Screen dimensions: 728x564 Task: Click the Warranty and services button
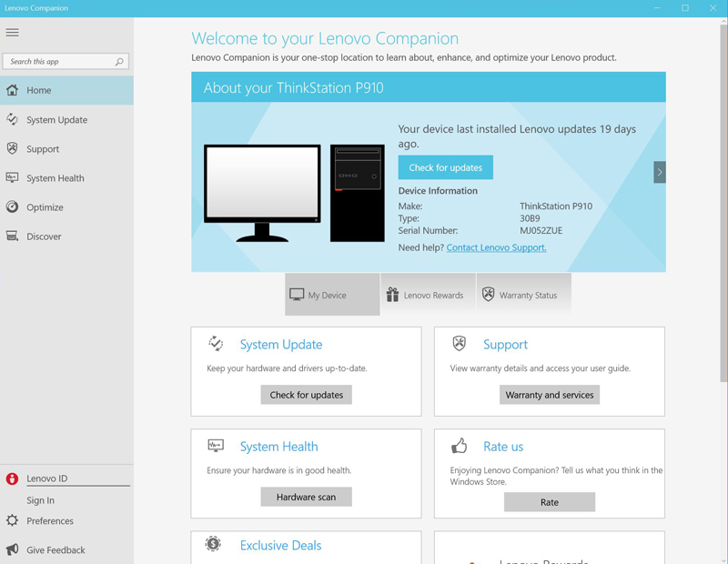550,395
